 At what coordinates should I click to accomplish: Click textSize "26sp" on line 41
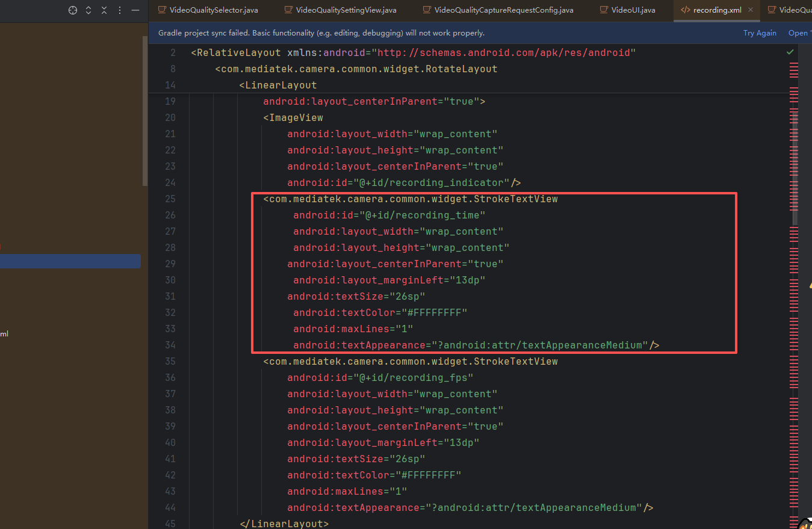click(356, 459)
